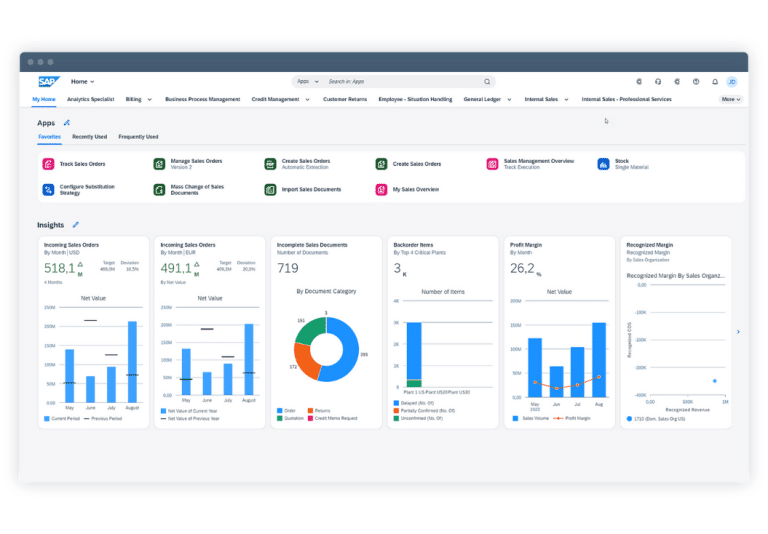
Task: Switch to the Frequently Used tab
Action: 138,137
